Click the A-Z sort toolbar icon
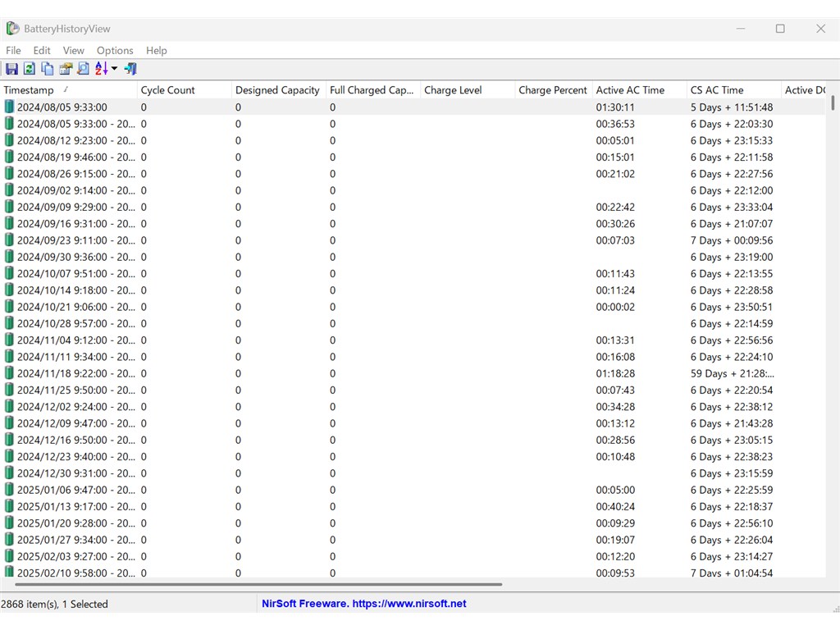Image resolution: width=840 pixels, height=630 pixels. [101, 69]
